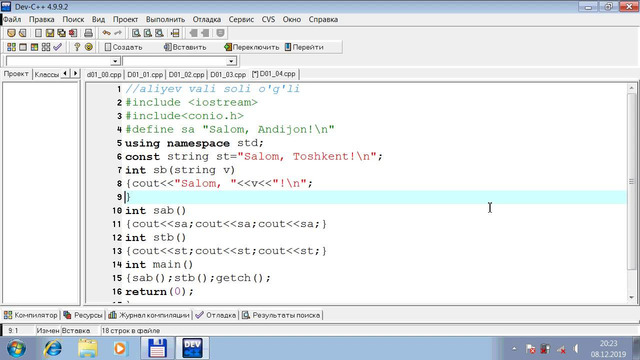Screen dimensions: 640x360
Task: Click the Open Project or File icon
Action: pos(23,33)
